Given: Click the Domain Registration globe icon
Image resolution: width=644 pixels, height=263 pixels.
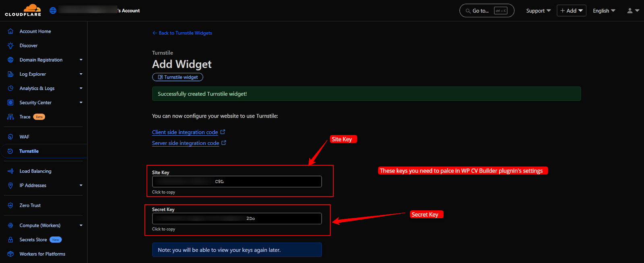Looking at the screenshot, I should click(x=10, y=60).
